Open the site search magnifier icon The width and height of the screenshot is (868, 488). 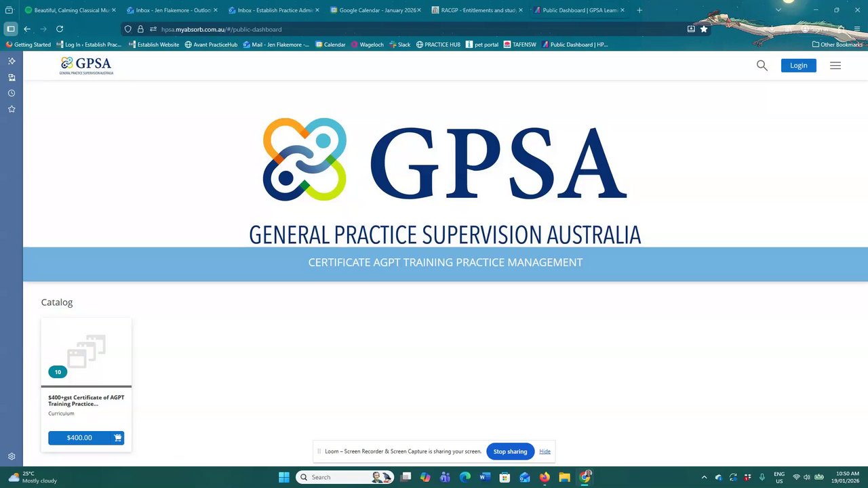coord(762,65)
